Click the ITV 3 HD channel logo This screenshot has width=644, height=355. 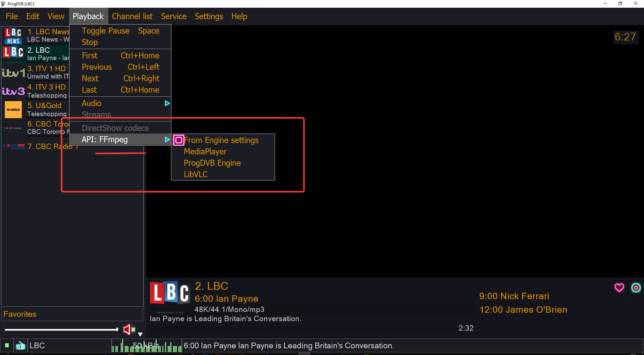pyautogui.click(x=13, y=91)
